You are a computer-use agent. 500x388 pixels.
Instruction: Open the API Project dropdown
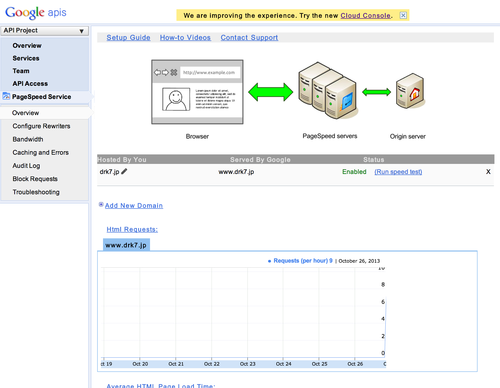pos(44,31)
